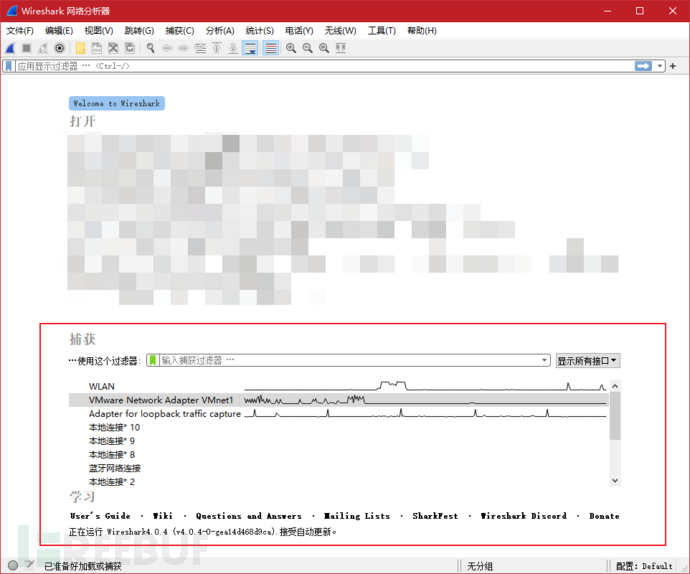Select Adapter for loopback traffic capture

(x=338, y=414)
